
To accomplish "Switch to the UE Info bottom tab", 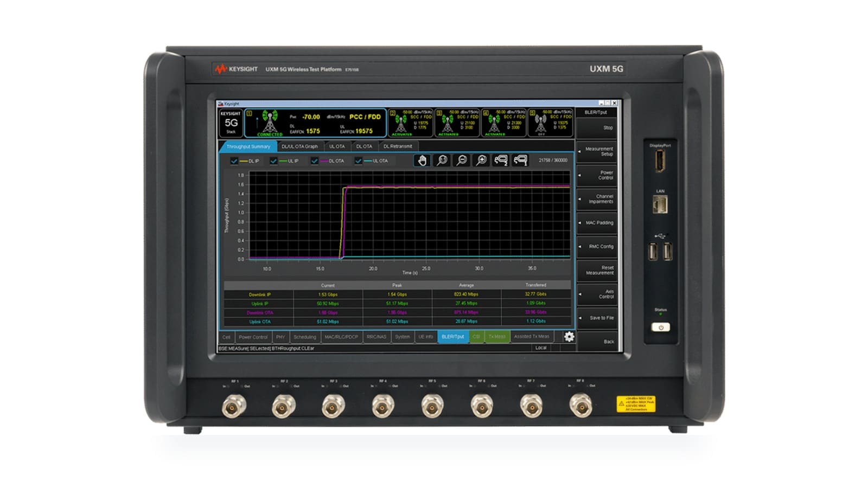I will tap(426, 337).
